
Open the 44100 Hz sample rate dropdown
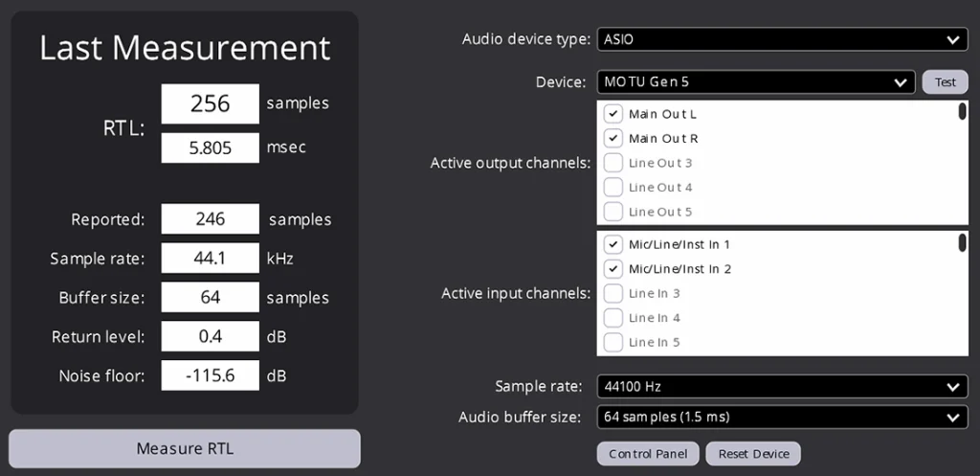pyautogui.click(x=781, y=387)
